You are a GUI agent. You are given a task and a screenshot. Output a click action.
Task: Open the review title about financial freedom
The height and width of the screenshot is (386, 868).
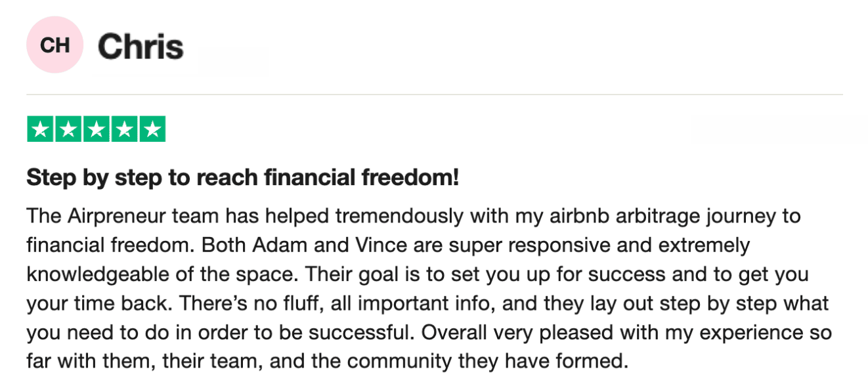coord(242,178)
